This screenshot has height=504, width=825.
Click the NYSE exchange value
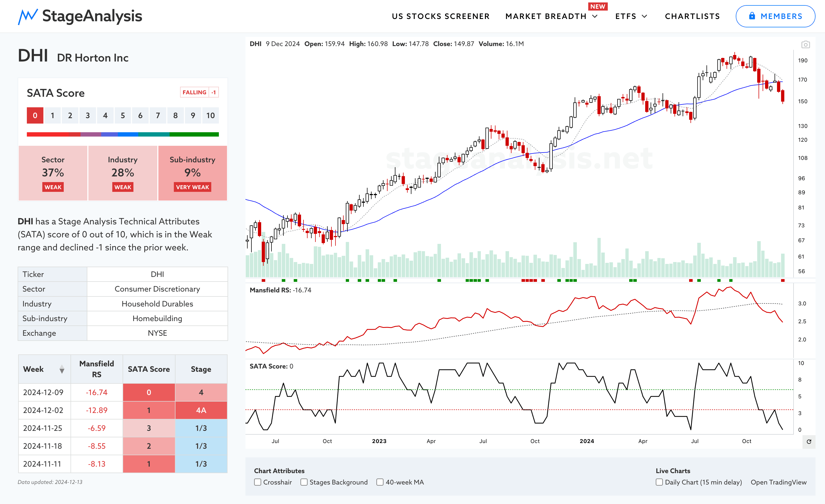[x=157, y=333]
